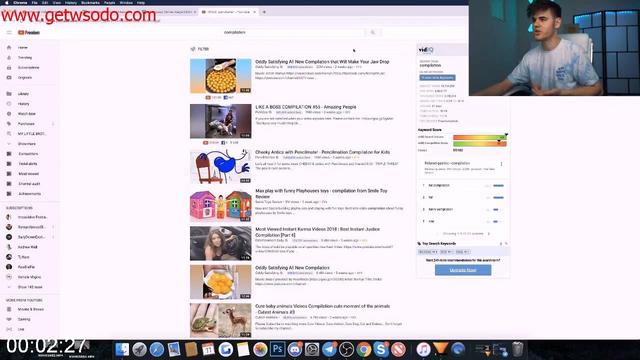Open a new browser tab
This screenshot has width=640, height=360.
pos(264,12)
